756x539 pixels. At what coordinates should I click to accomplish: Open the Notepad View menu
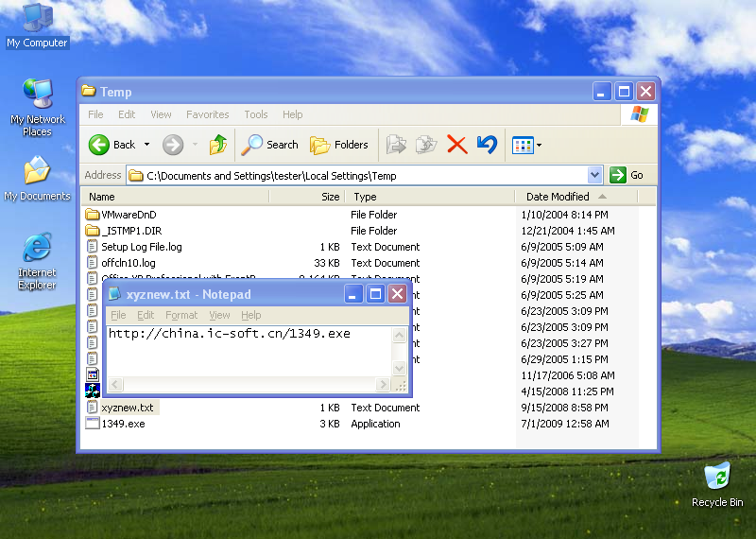pos(219,315)
